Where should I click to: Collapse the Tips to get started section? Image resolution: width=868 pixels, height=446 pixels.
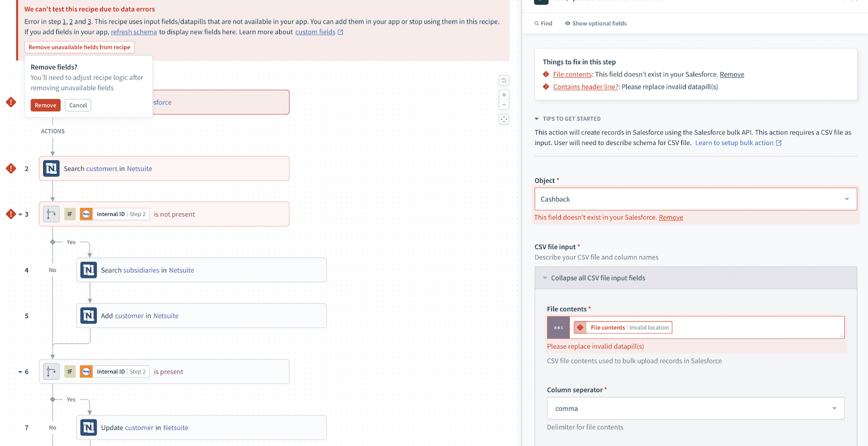pos(537,119)
